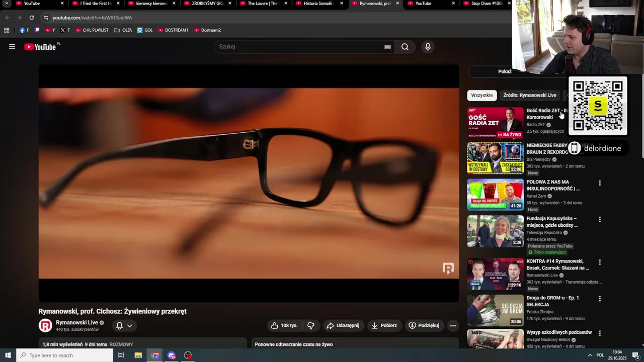Open File Explorer from the taskbar
The width and height of the screenshot is (644, 362).
(x=138, y=355)
